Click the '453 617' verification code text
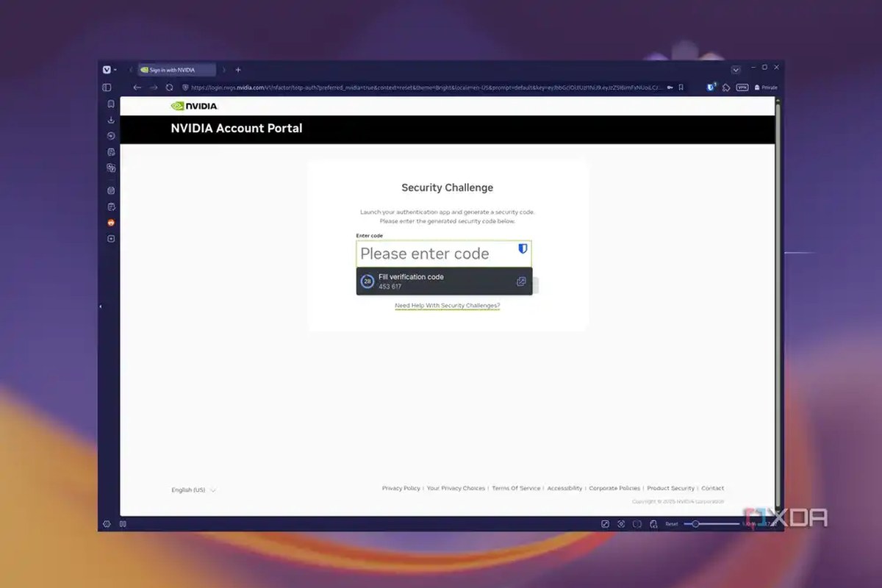The width and height of the screenshot is (882, 588). coord(390,287)
